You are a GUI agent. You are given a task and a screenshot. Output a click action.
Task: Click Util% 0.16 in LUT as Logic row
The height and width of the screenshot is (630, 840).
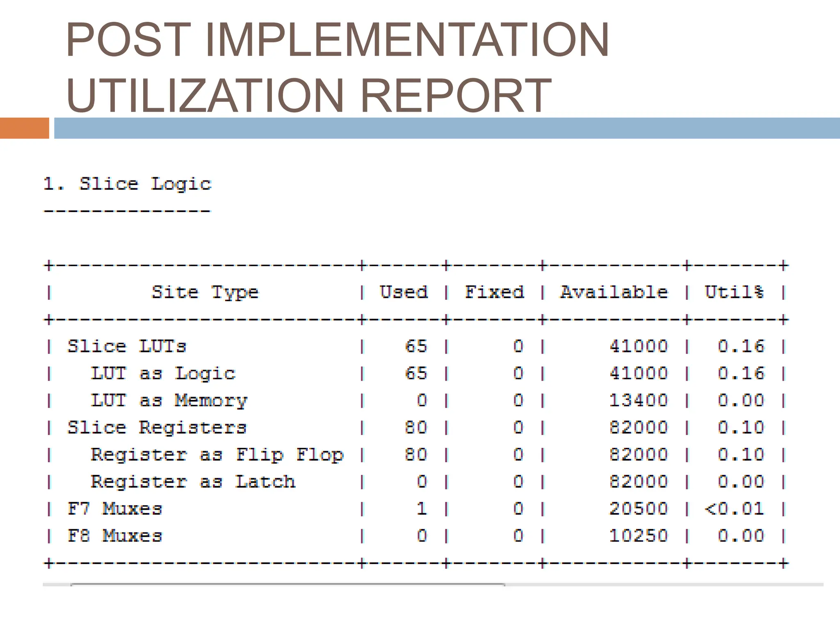[741, 374]
